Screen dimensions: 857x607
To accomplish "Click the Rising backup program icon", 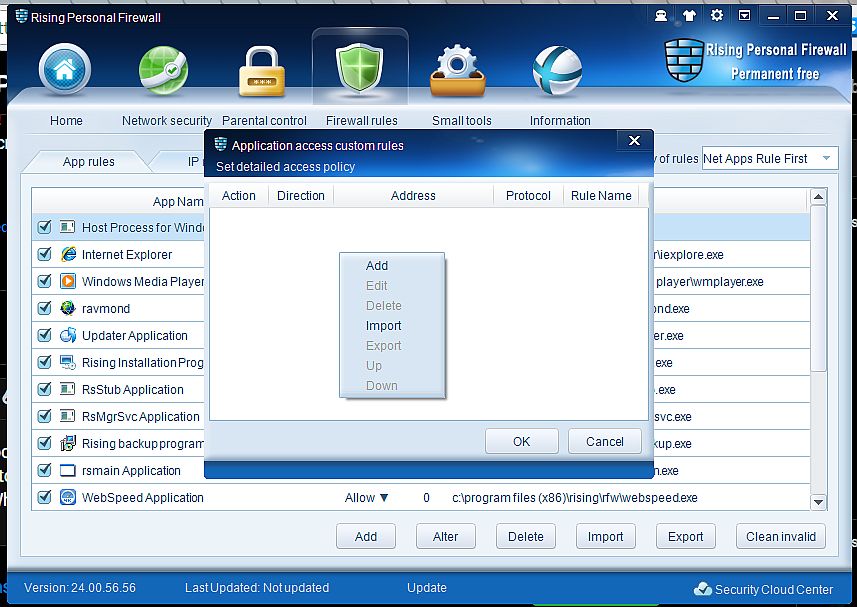I will pos(68,443).
